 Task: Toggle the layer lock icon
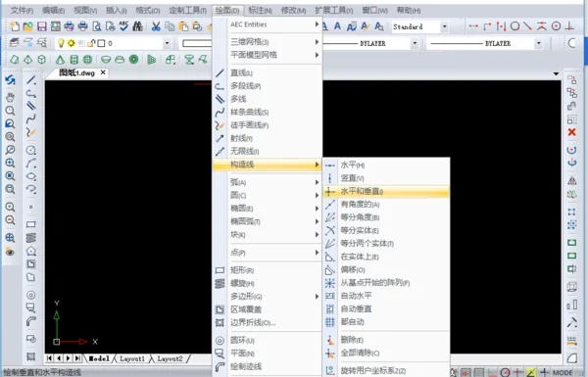[x=91, y=43]
